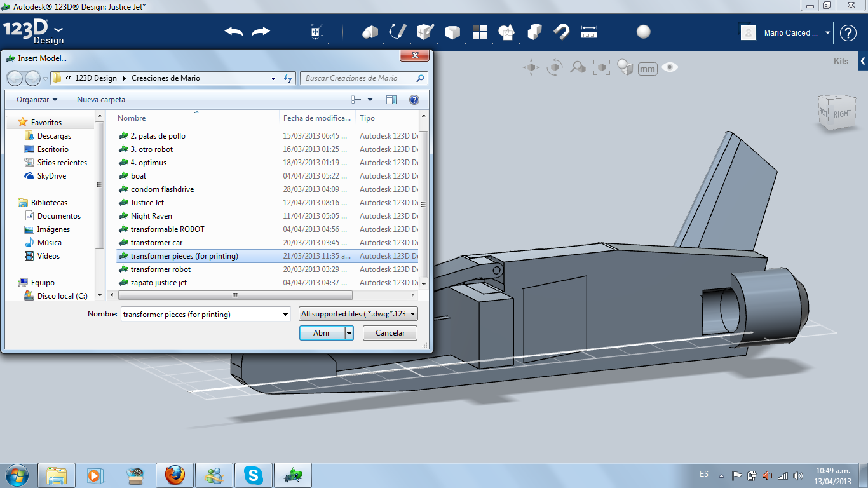Change units via the mm button
This screenshot has height=488, width=868.
point(648,69)
